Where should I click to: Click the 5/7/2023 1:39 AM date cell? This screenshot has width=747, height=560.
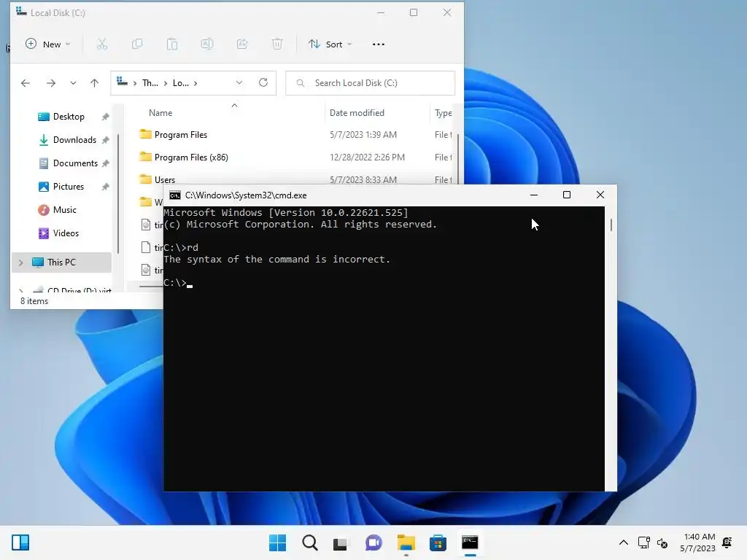[363, 135]
